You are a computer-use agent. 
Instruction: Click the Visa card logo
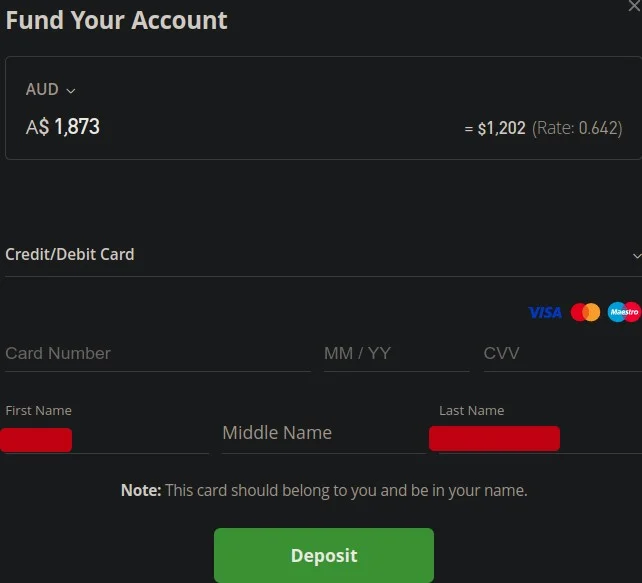point(545,313)
